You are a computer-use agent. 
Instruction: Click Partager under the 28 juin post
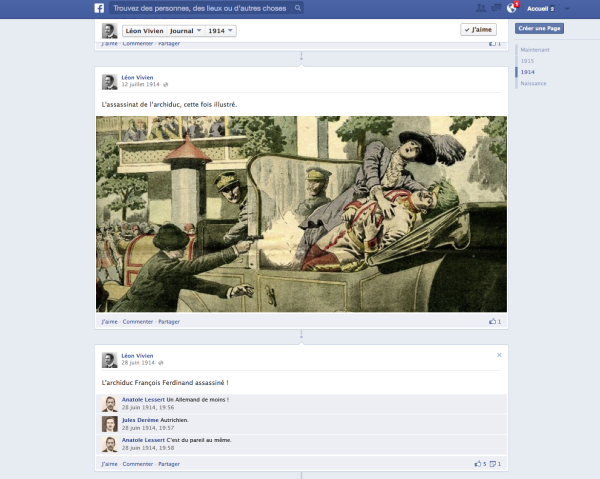tap(169, 464)
